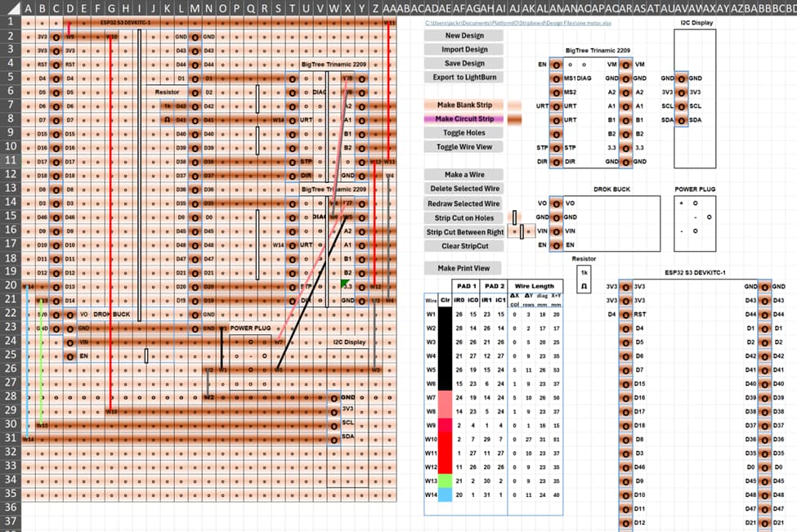797x532 pixels.
Task: Click the New Design button
Action: pos(464,36)
